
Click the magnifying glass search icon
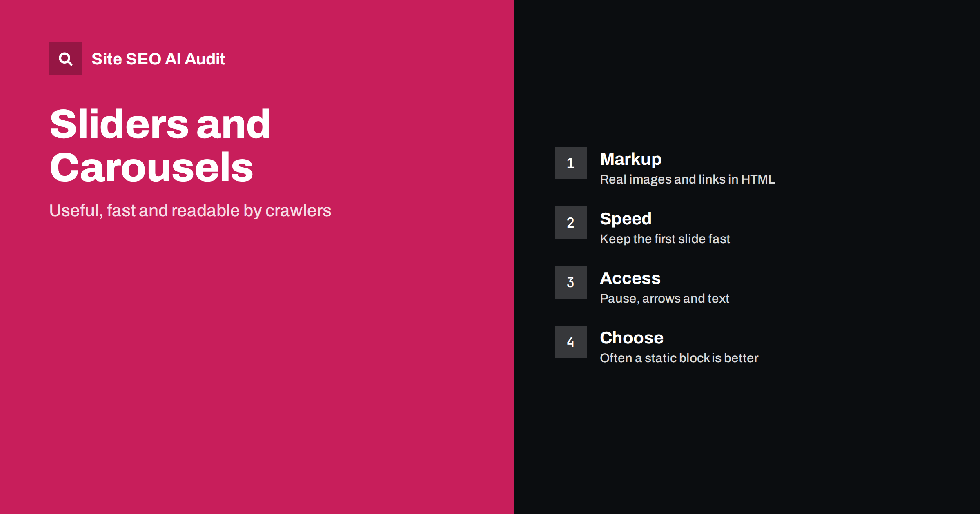(65, 59)
